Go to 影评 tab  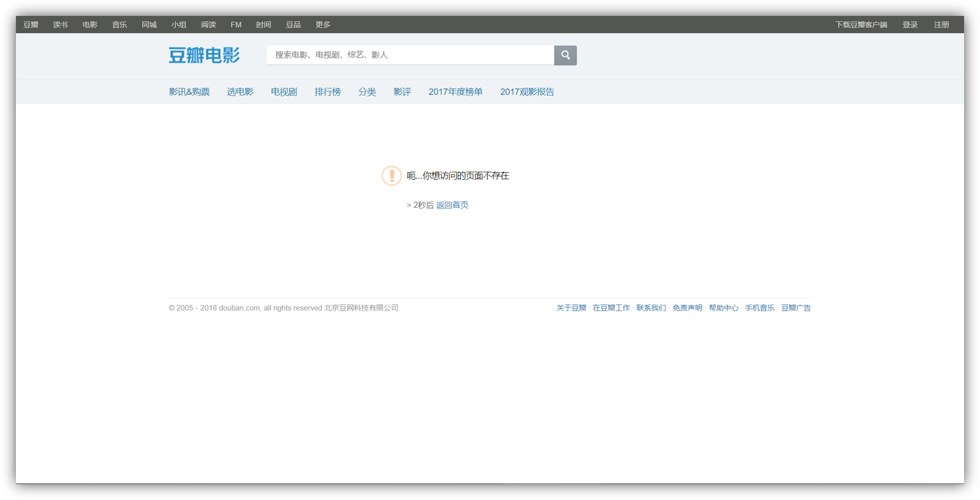tap(403, 92)
